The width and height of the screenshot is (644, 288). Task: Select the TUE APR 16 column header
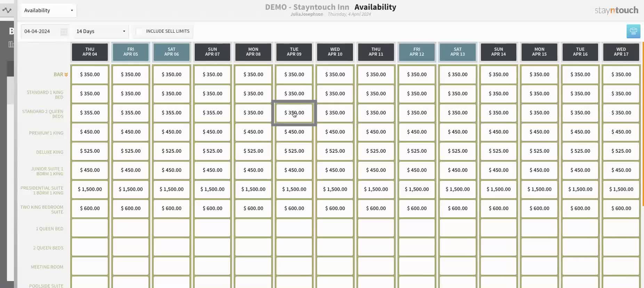580,52
